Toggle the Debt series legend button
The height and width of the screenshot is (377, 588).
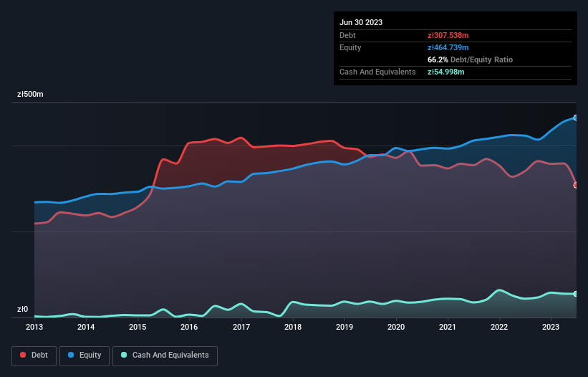34,355
